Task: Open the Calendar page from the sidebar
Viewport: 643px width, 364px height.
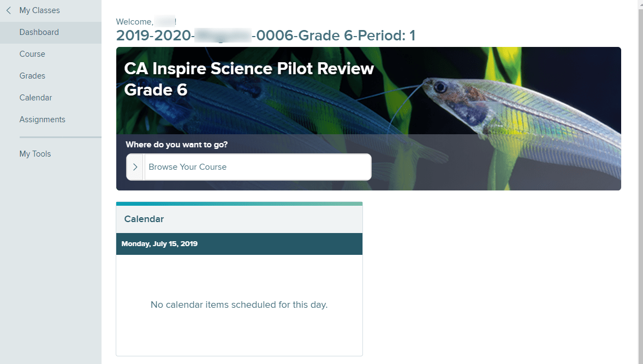Action: [35, 97]
